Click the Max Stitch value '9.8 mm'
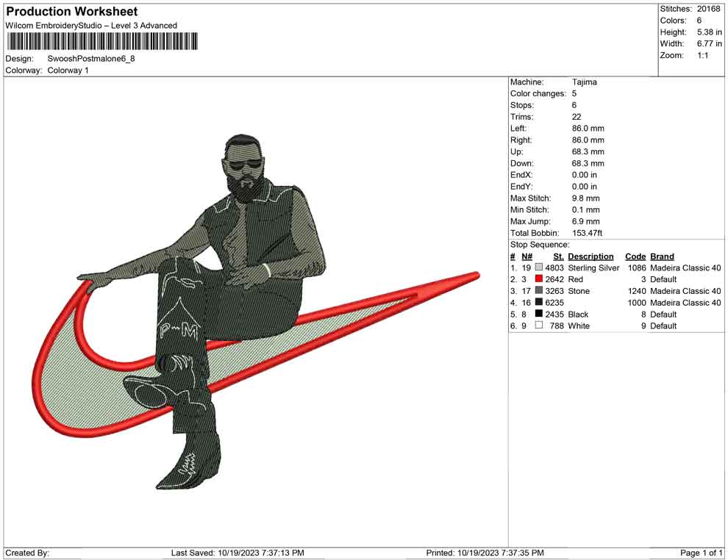 click(586, 198)
